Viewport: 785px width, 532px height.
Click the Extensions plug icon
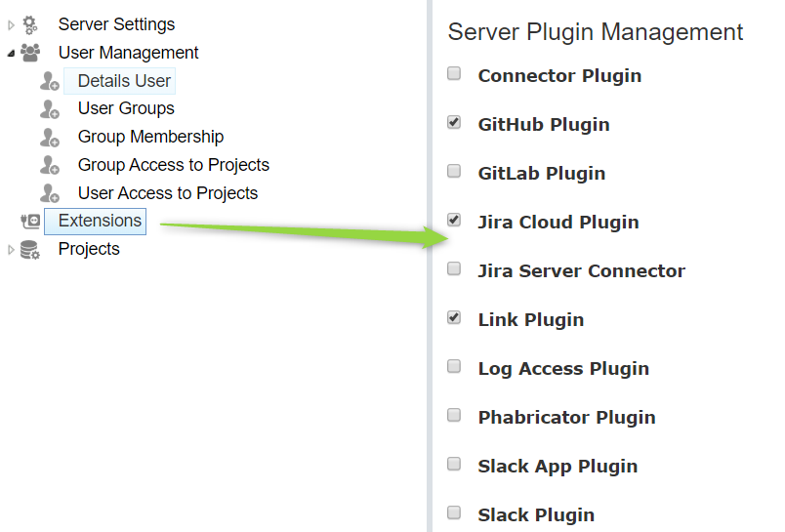[x=30, y=222]
